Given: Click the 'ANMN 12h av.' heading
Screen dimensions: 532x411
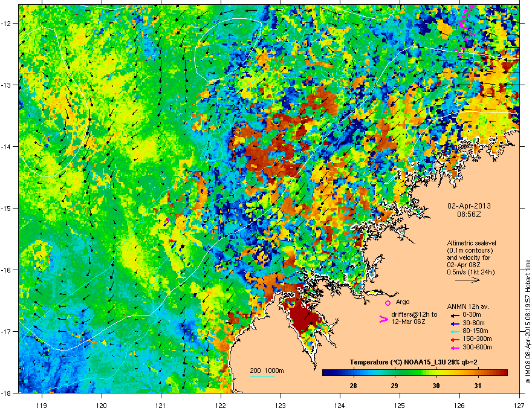Looking at the screenshot, I should (x=468, y=307).
